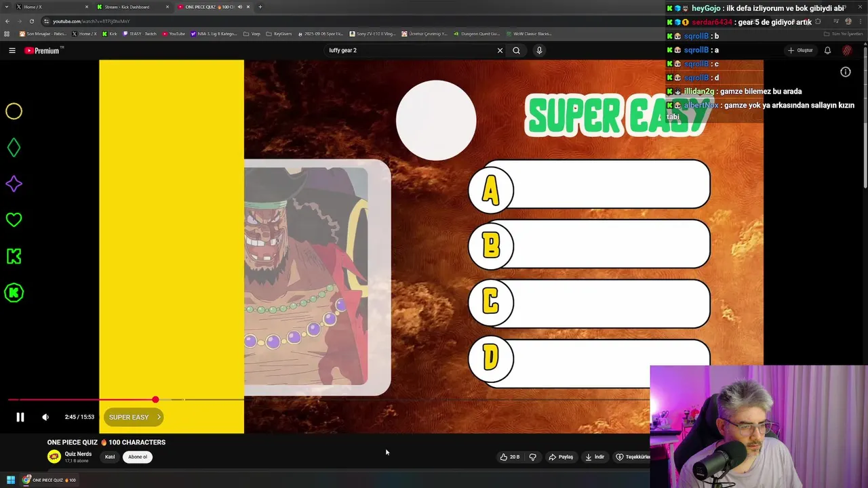Image resolution: width=868 pixels, height=488 pixels.
Task: Like the video showing 20 B
Action: pos(510,457)
